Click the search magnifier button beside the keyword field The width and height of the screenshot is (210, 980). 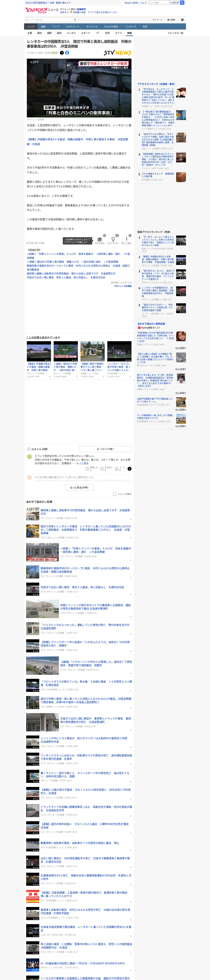[x=75, y=20]
